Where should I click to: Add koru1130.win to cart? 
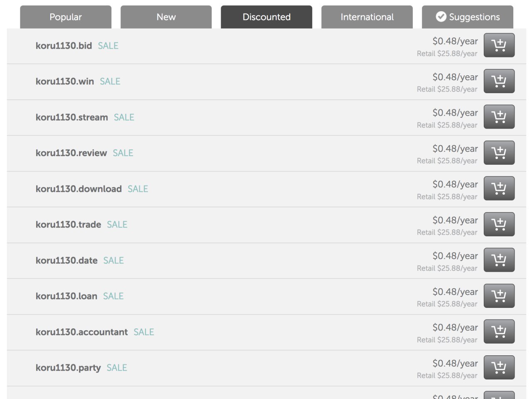pyautogui.click(x=499, y=81)
